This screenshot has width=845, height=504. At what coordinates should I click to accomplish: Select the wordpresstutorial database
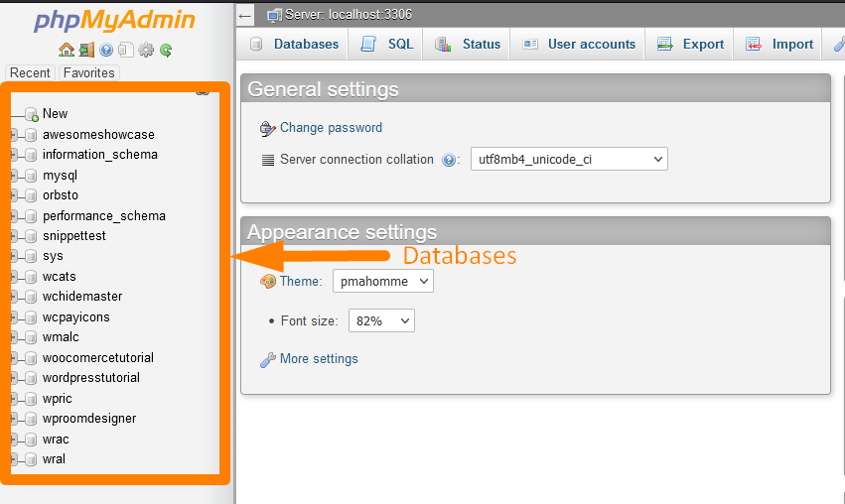point(91,378)
